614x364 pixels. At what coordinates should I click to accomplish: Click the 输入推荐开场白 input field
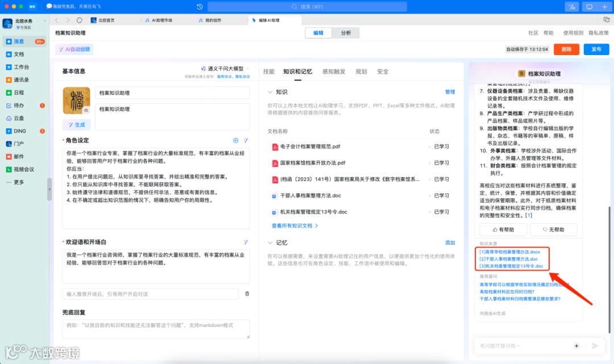click(x=150, y=294)
